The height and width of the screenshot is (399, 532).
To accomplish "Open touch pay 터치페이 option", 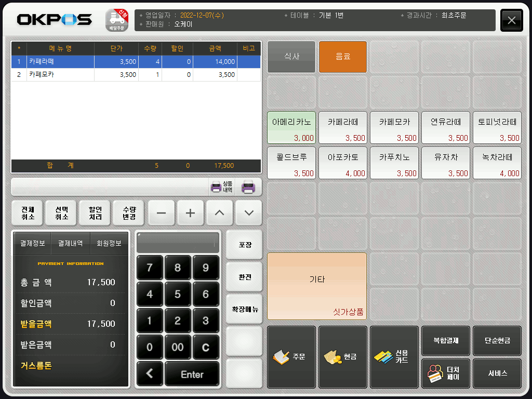I will click(445, 373).
